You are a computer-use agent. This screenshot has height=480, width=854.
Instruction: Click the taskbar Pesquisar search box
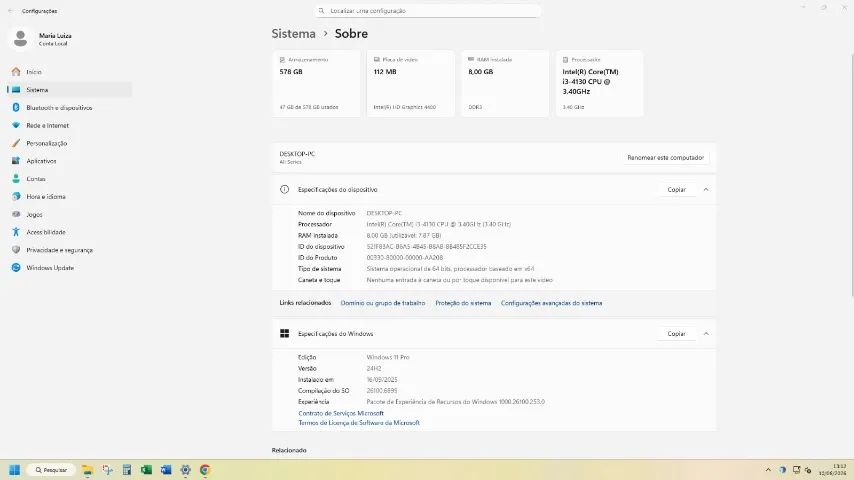tap(51, 470)
